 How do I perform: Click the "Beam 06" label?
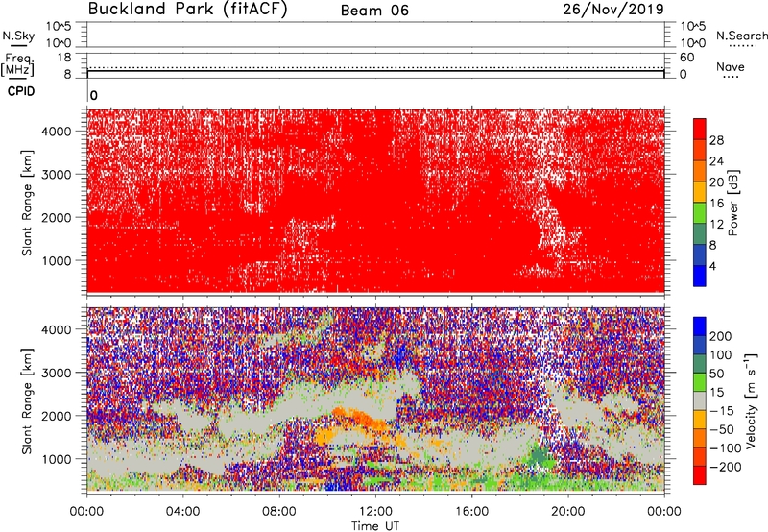374,11
